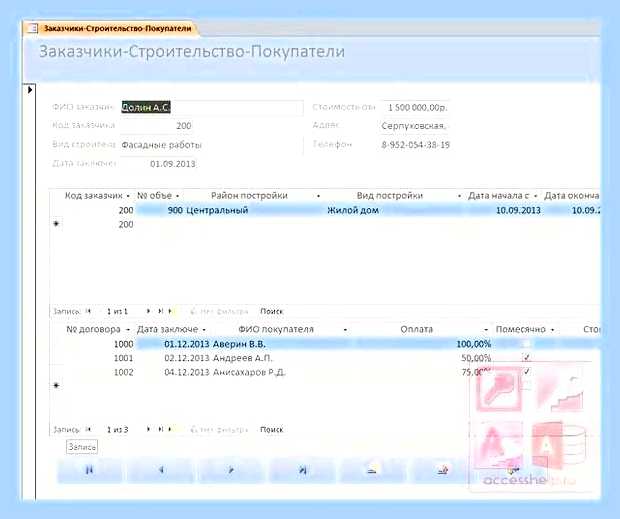Go to first record in the 1 из 1 navigator

pyautogui.click(x=89, y=311)
